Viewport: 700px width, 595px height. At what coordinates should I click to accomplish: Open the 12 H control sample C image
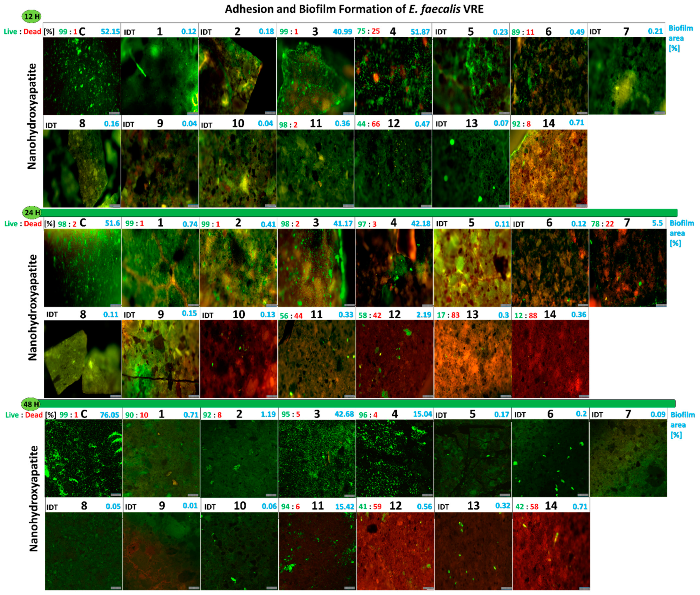coord(82,76)
